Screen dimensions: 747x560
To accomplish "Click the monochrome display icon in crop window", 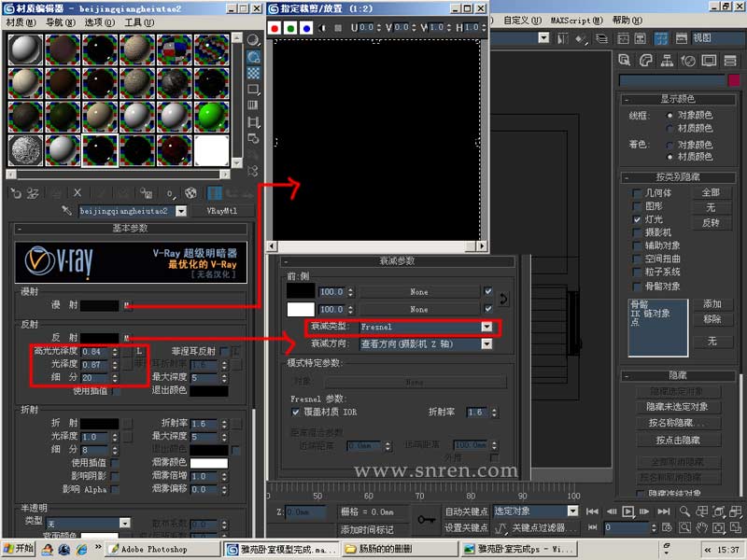I will pos(338,28).
